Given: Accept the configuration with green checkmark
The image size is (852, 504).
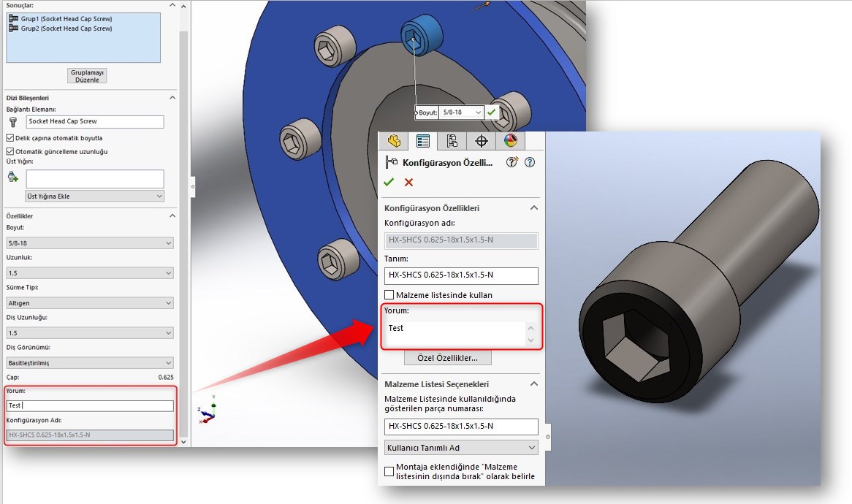Looking at the screenshot, I should tap(389, 183).
